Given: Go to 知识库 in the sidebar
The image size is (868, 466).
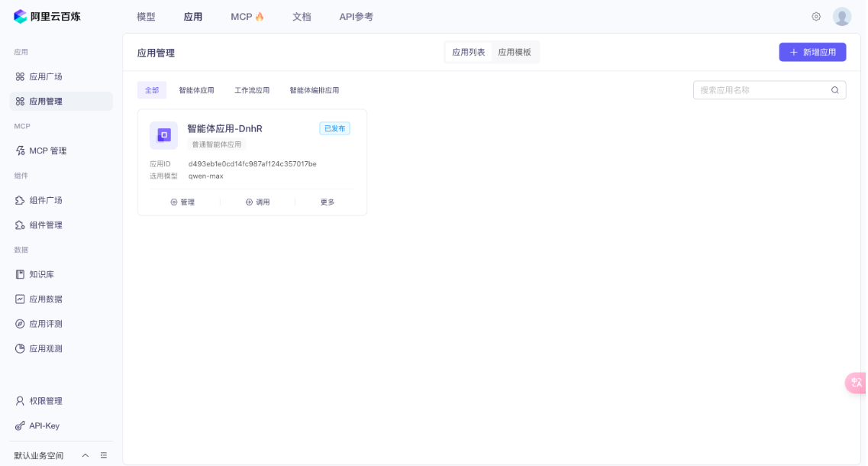Looking at the screenshot, I should coord(41,274).
